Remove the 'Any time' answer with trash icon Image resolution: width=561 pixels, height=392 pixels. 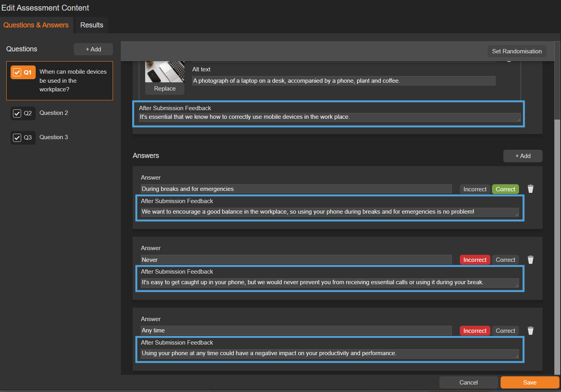click(530, 331)
